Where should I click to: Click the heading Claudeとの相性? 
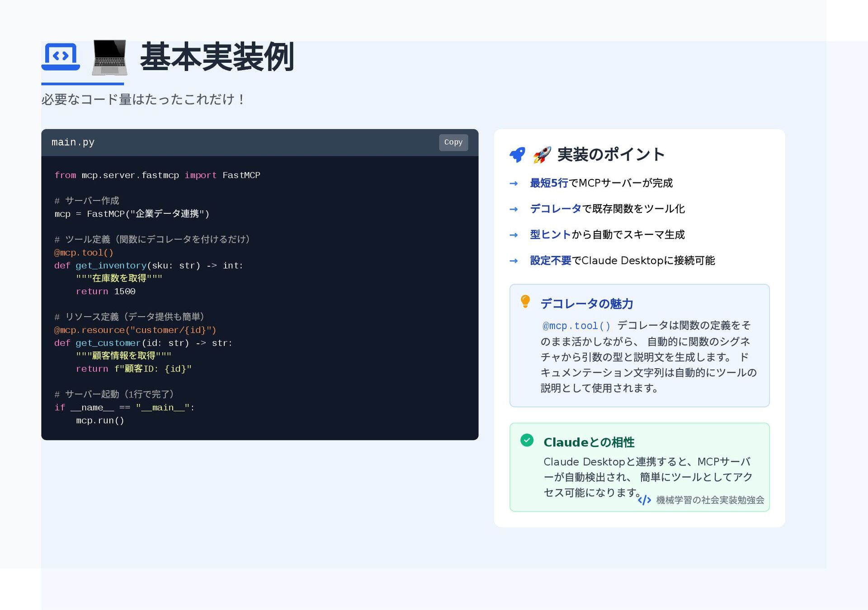pos(589,442)
